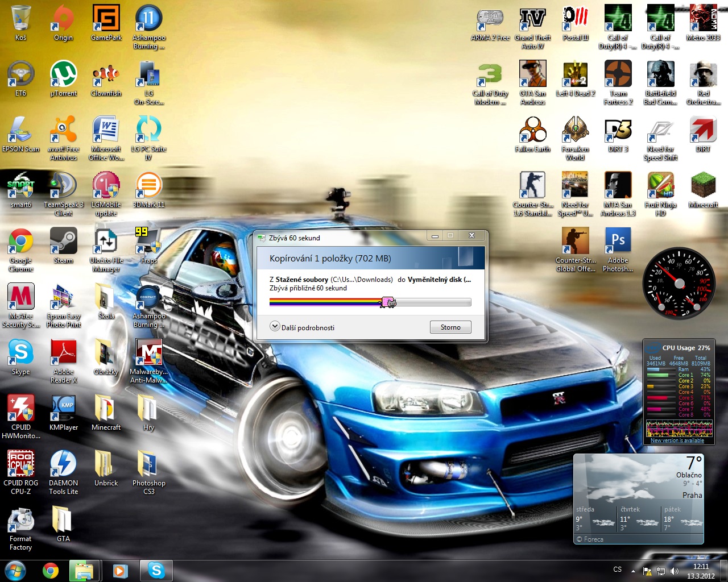Open the volume control in tray
The image size is (728, 582).
(675, 571)
